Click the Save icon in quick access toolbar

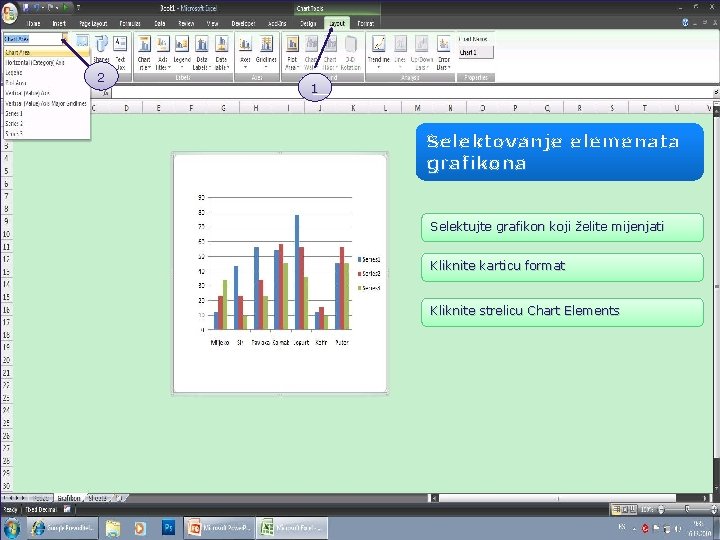point(26,7)
